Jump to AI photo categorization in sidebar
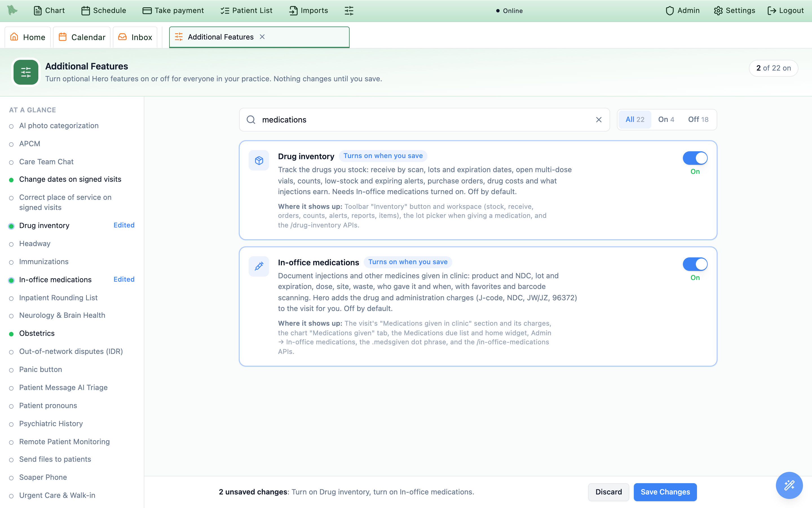Image resolution: width=812 pixels, height=508 pixels. (x=59, y=126)
